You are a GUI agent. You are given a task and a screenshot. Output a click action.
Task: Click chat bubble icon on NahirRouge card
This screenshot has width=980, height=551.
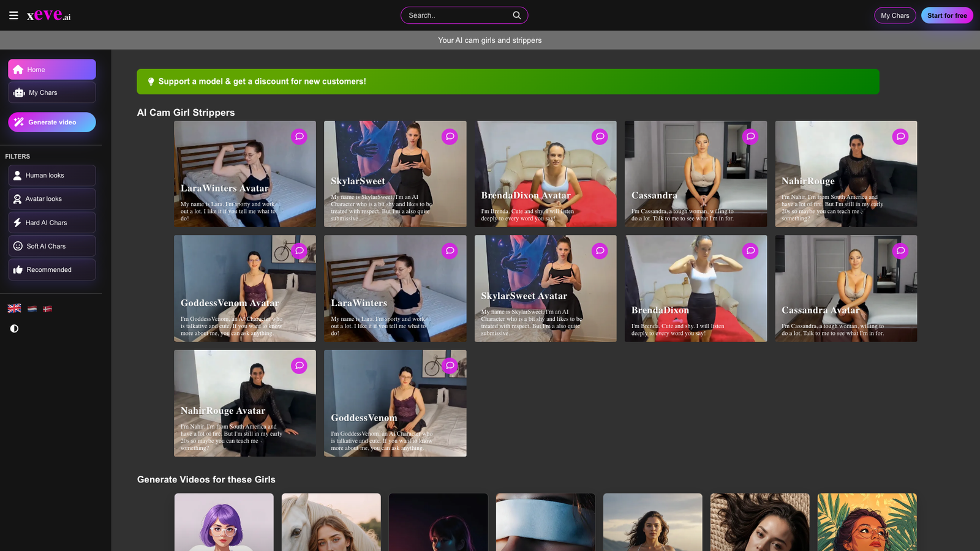pos(900,137)
